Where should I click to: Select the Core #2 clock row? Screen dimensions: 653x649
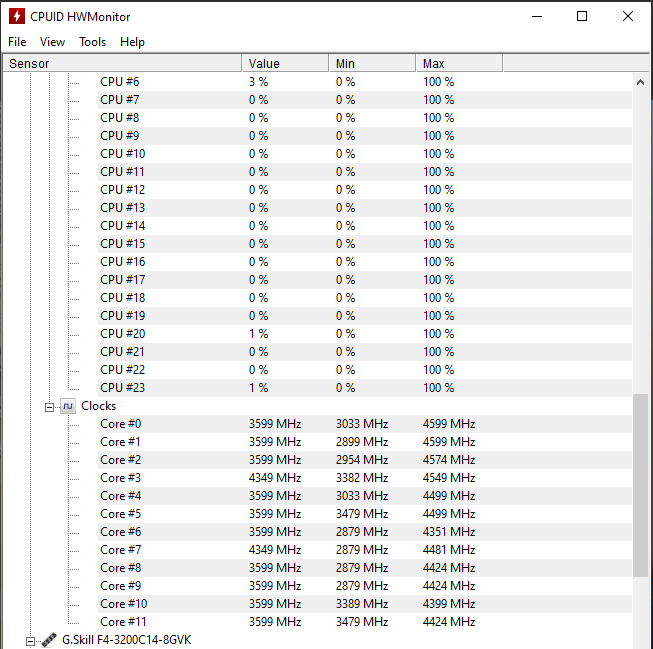point(365,459)
